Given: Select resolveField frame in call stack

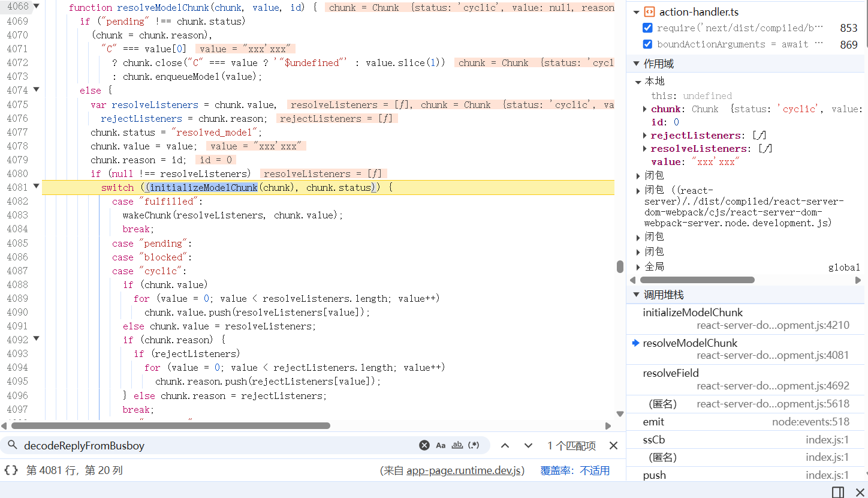Looking at the screenshot, I should [671, 373].
